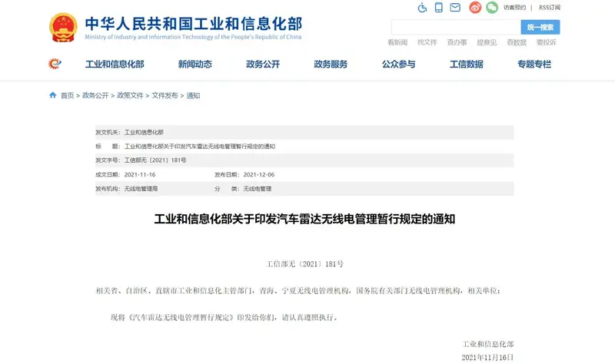
Task: Click the national emblem logo
Action: [63, 28]
